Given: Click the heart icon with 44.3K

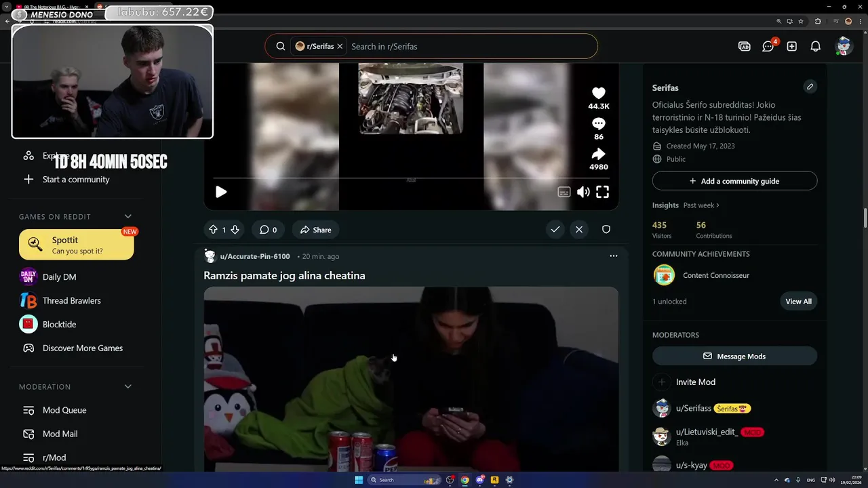Looking at the screenshot, I should [x=598, y=94].
